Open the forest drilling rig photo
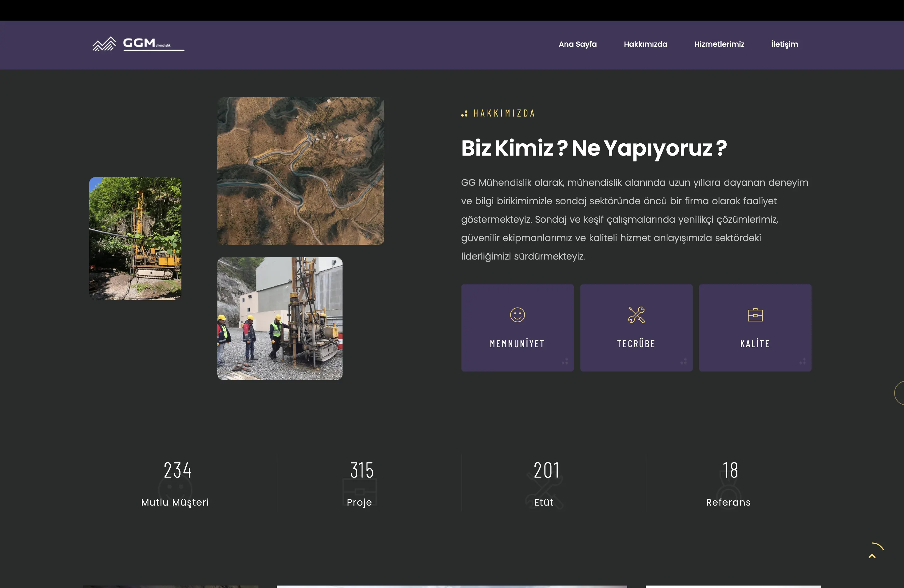 135,238
